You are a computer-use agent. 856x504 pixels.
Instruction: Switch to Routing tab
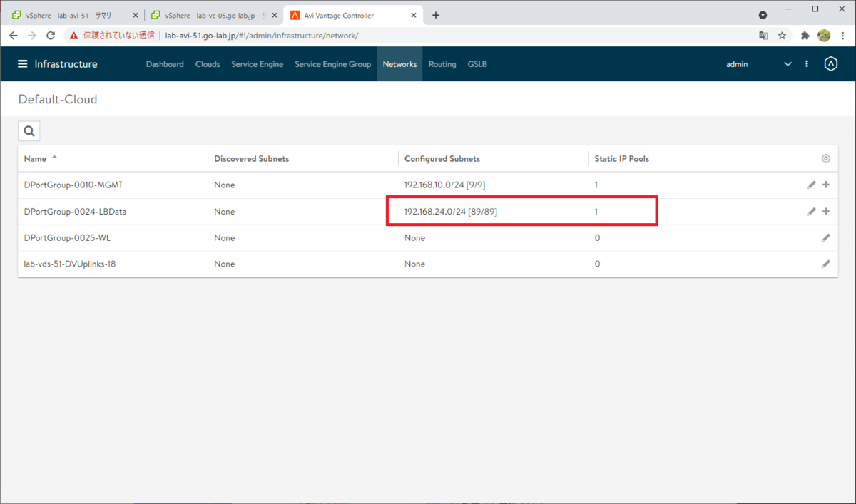pyautogui.click(x=442, y=64)
